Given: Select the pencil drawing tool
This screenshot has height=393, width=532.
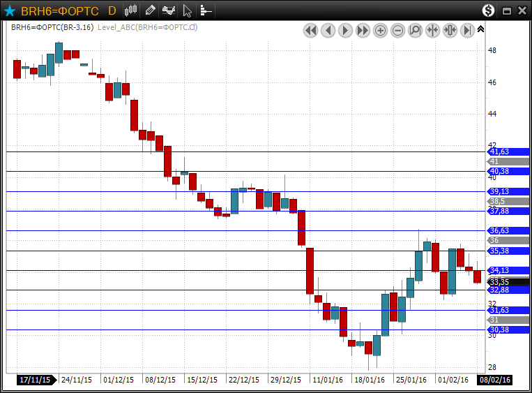Looking at the screenshot, I should coord(150,10).
